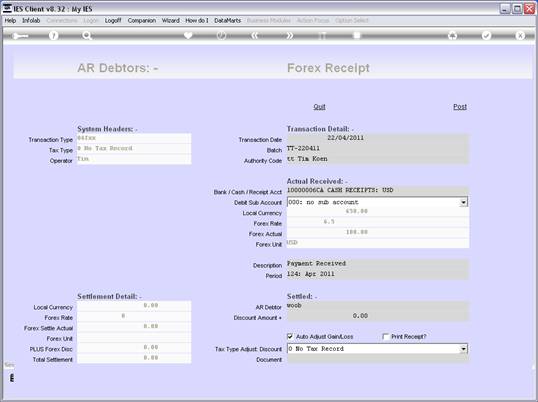538x402 pixels.
Task: Enable the Print Receipt? checkbox
Action: click(x=385, y=336)
